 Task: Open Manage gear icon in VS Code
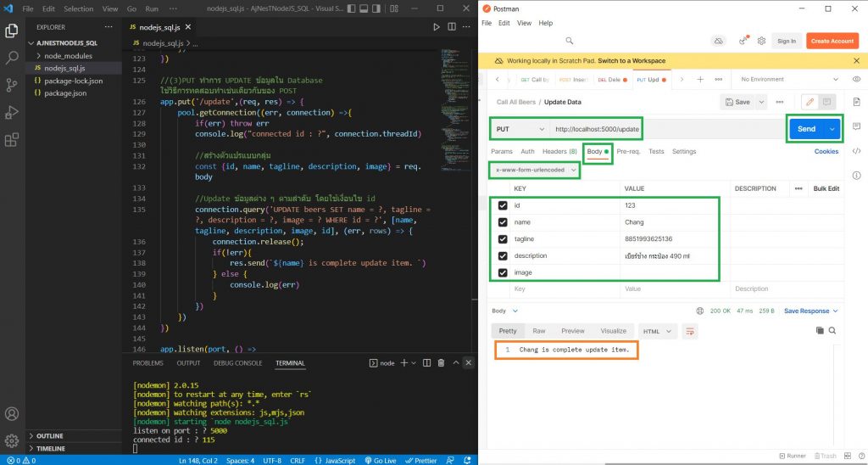pos(12,440)
